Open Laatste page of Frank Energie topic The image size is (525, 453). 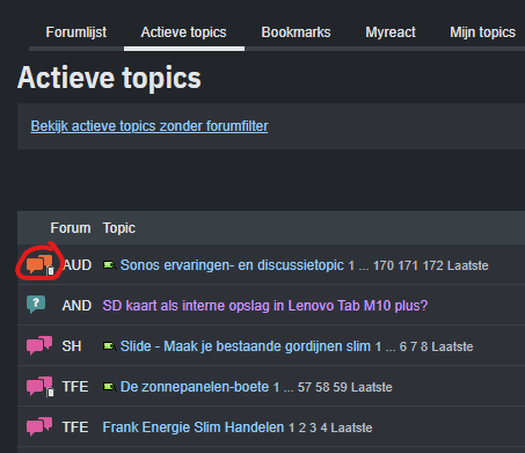[351, 428]
